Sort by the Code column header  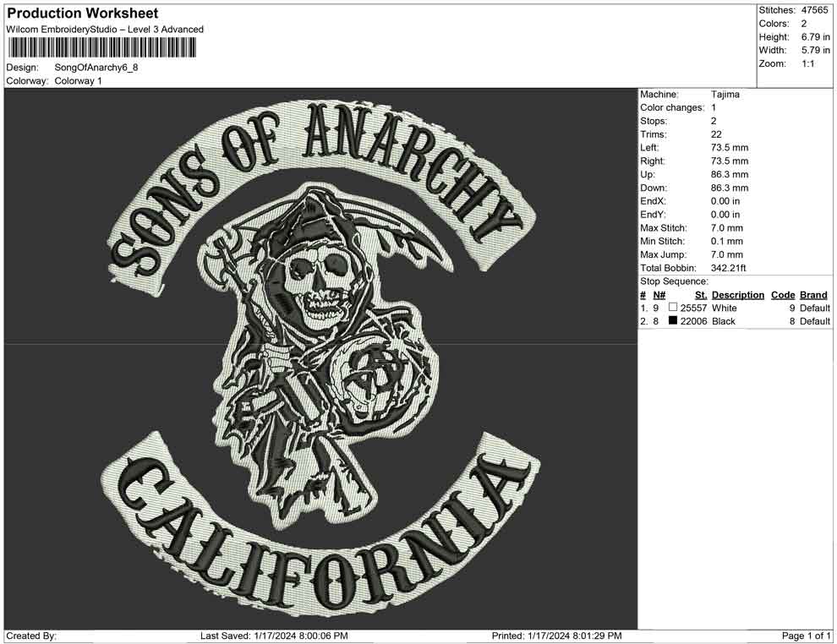[783, 294]
